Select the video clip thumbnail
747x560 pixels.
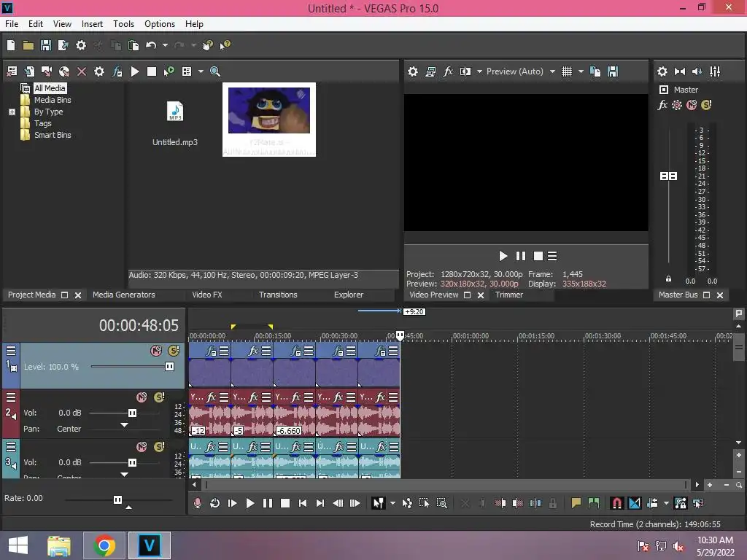pyautogui.click(x=268, y=120)
